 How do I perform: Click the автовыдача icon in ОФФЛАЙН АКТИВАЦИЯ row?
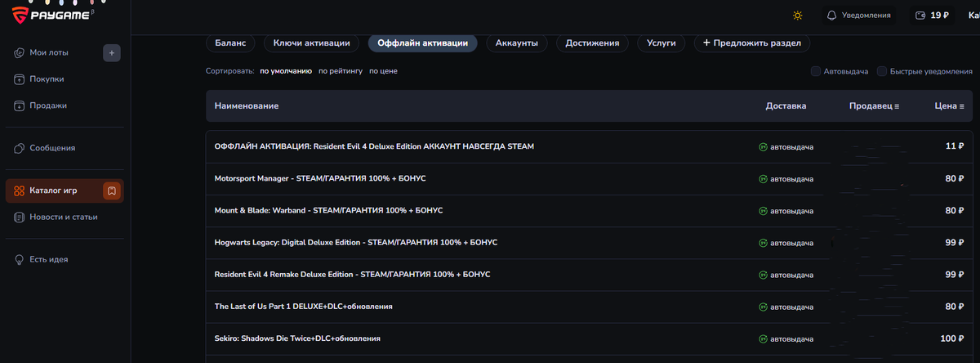763,146
